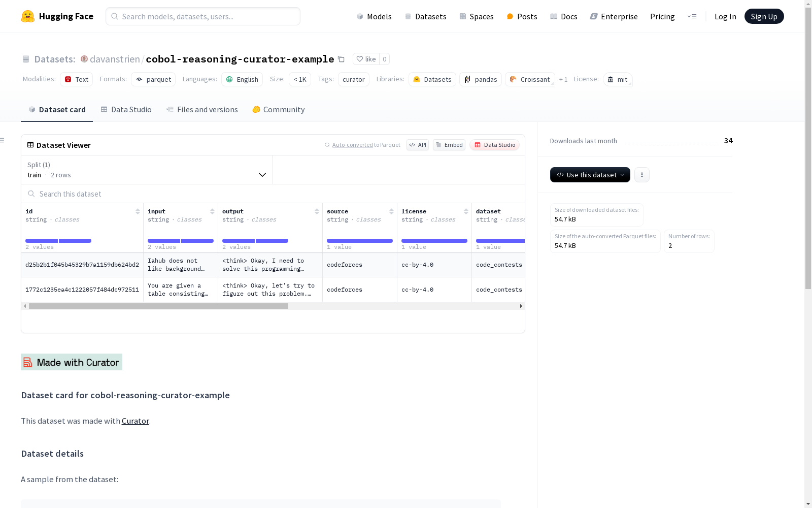The image size is (812, 508).
Task: Open the Curator hyperlink
Action: (135, 421)
